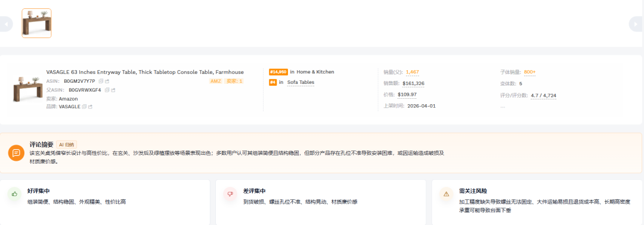Screen dimensions: 644x225
Task: Click the seller name Amazon
Action: [68, 99]
